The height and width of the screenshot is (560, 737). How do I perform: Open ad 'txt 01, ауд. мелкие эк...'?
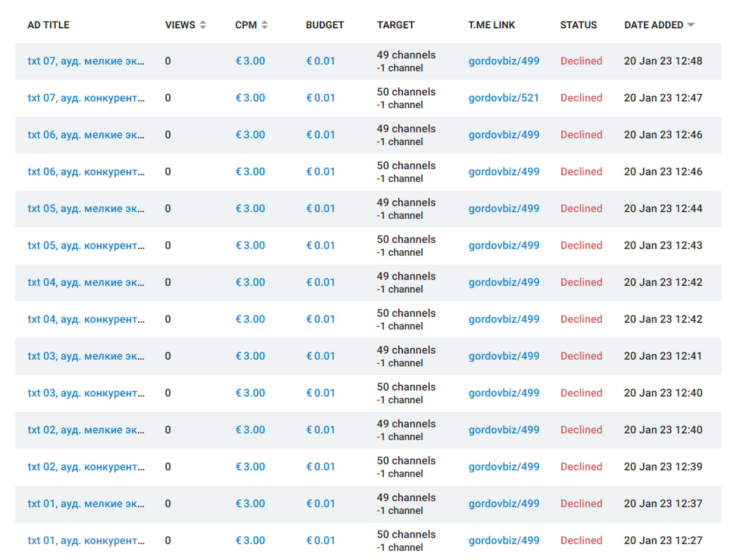[x=86, y=503]
